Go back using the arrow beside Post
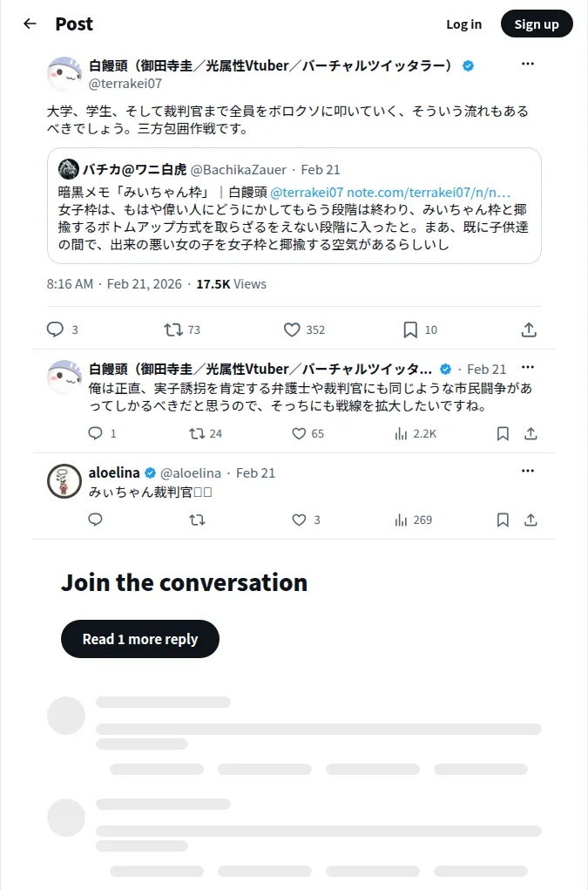588x890 pixels. click(x=30, y=24)
